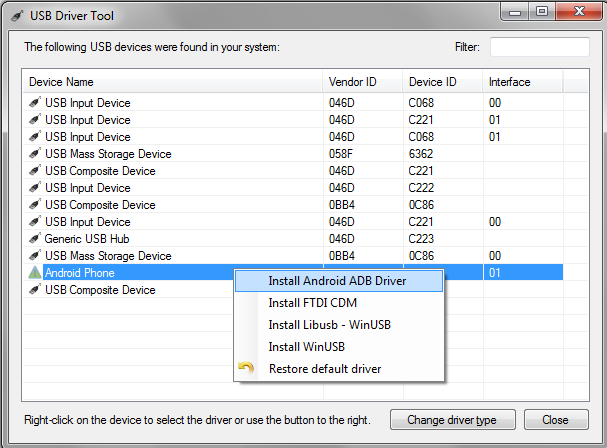Sort by the Interface column header

pyautogui.click(x=523, y=82)
